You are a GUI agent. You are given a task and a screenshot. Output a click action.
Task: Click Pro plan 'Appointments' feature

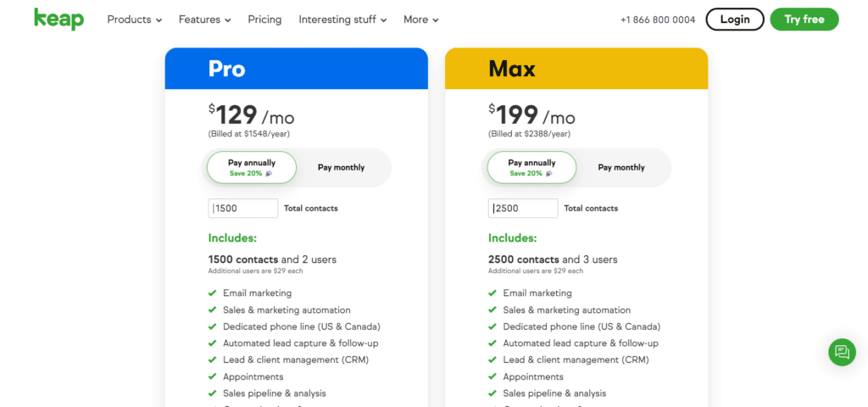[x=253, y=376]
